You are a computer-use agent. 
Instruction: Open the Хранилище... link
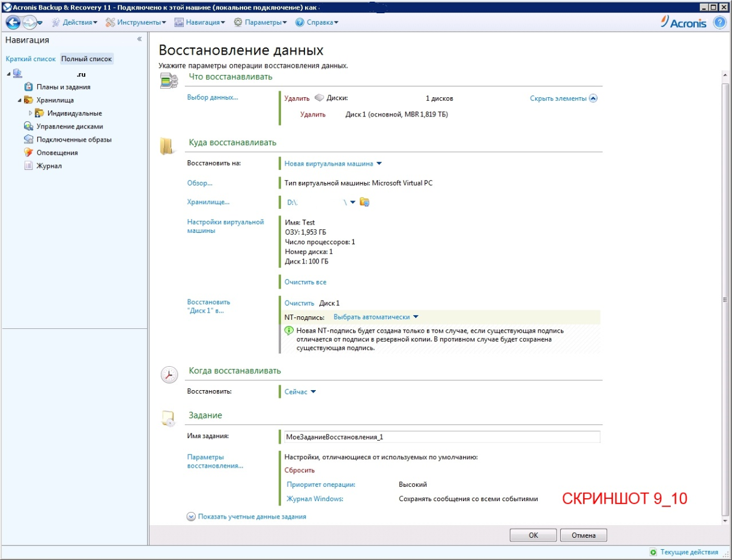pos(208,202)
